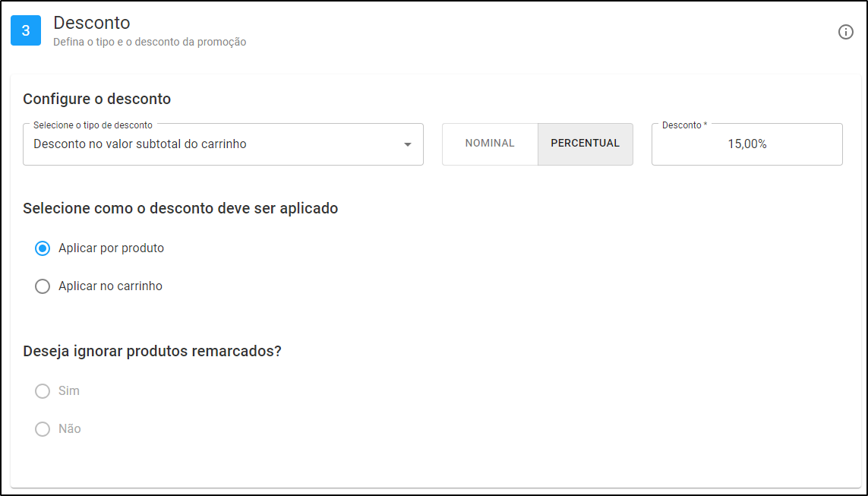Choose the PERCENTUAL discount mode
The height and width of the screenshot is (496, 868).
tap(586, 144)
